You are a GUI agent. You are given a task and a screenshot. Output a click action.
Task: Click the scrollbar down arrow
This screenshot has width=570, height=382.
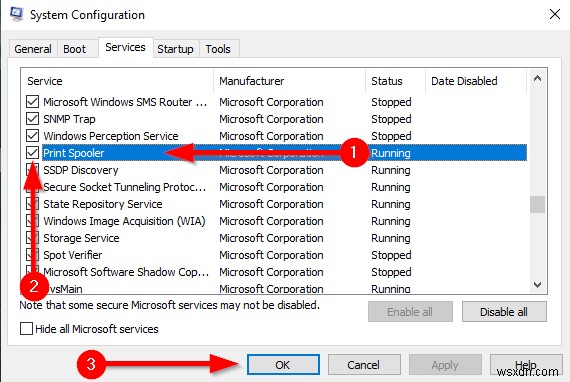point(537,284)
